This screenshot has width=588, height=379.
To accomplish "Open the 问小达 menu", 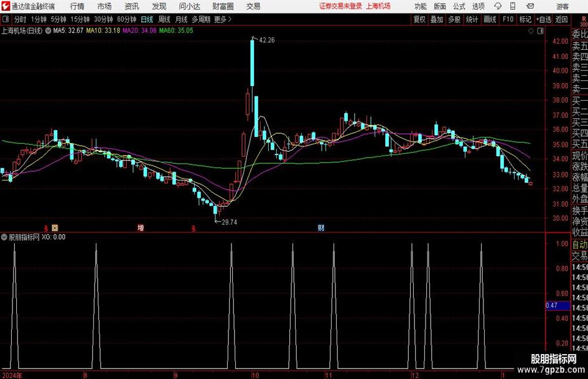I will pos(189,6).
